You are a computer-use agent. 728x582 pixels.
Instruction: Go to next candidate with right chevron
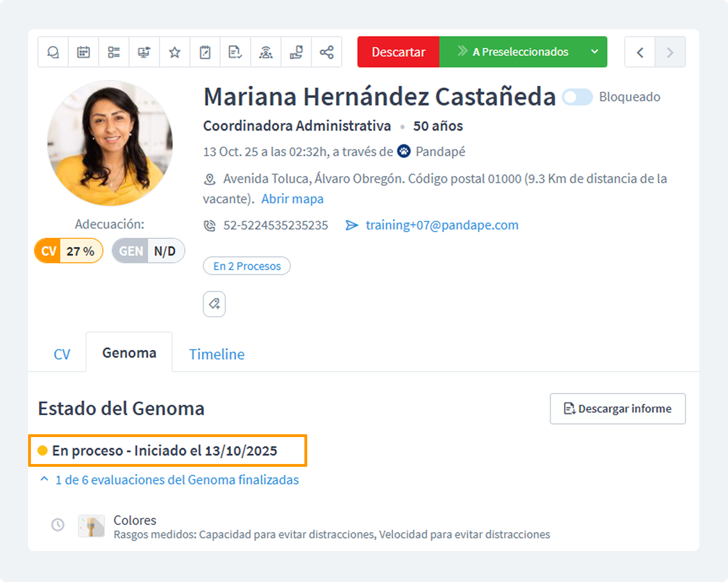click(670, 52)
